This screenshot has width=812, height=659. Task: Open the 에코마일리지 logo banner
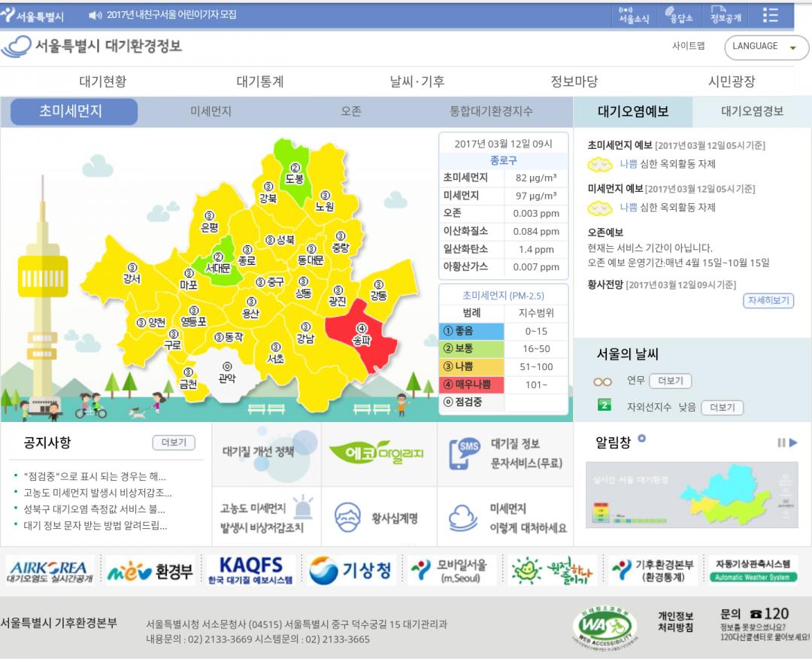pyautogui.click(x=379, y=454)
